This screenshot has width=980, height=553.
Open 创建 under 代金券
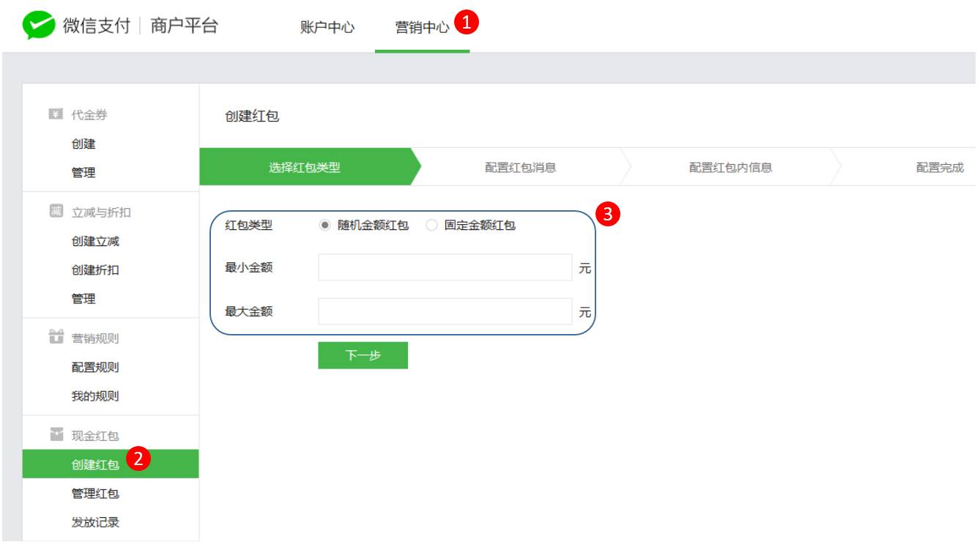coord(83,144)
